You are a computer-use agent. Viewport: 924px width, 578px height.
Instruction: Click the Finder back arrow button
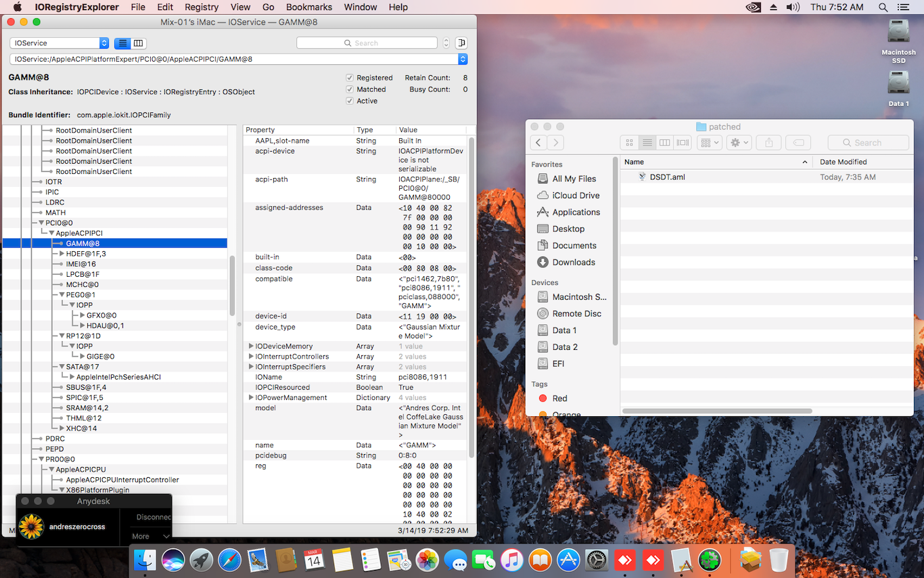coord(538,143)
